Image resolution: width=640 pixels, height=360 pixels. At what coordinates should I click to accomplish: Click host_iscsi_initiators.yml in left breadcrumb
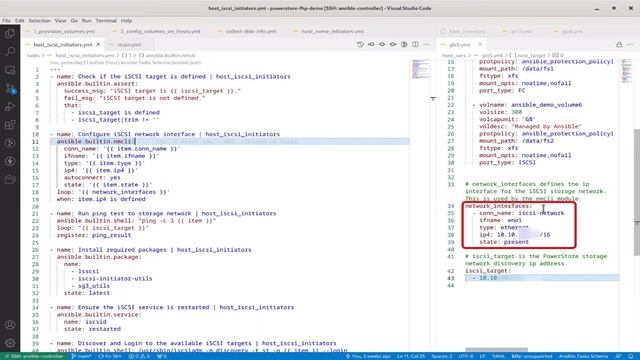[84, 55]
